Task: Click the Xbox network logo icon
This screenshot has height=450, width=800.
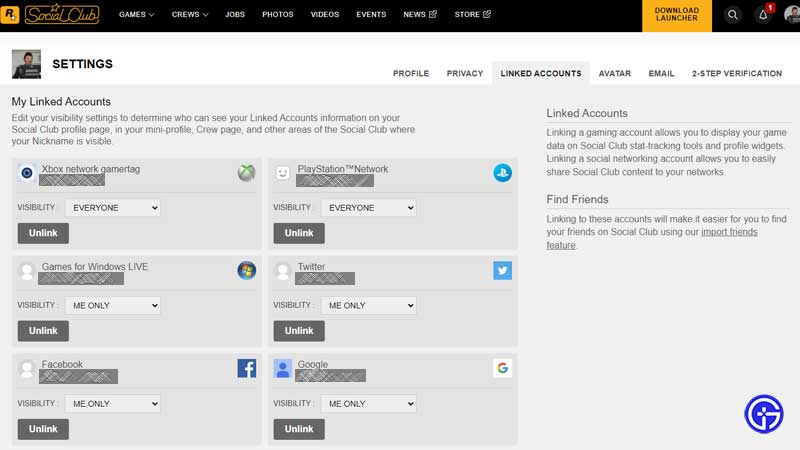Action: 246,173
